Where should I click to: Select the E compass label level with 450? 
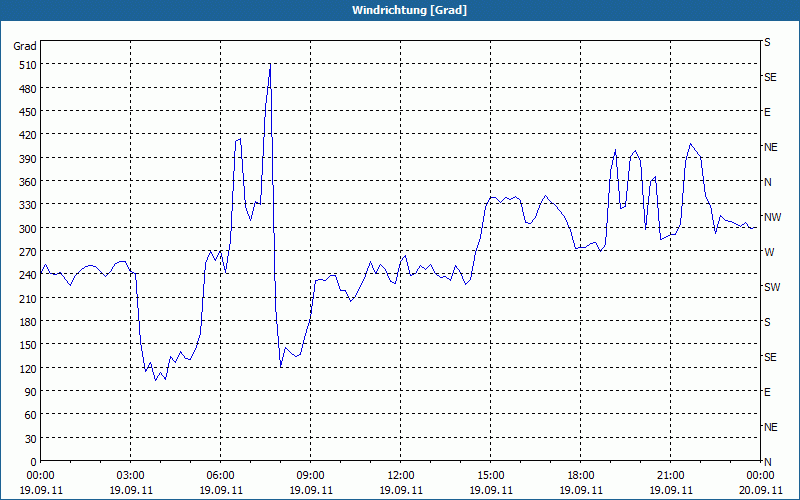[767, 112]
